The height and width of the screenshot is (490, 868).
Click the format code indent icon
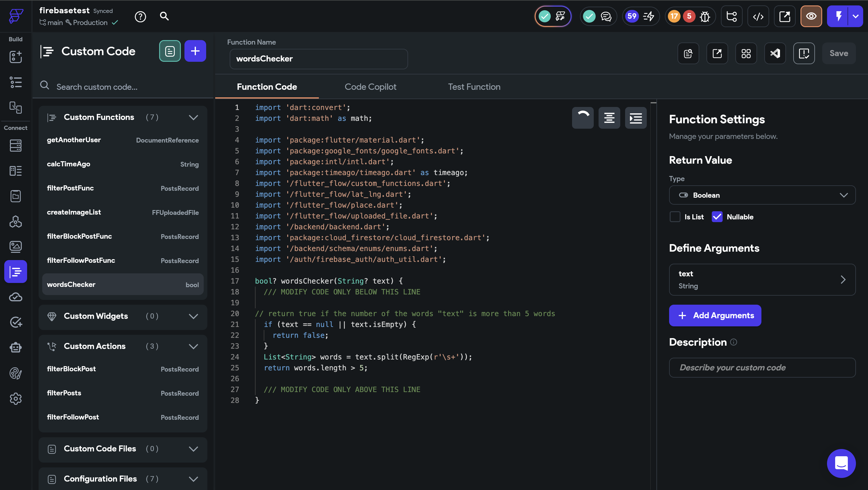coord(636,118)
